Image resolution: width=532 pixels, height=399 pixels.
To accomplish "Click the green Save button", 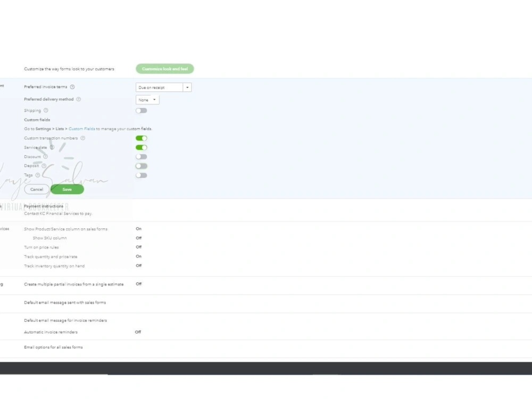I will pos(67,189).
